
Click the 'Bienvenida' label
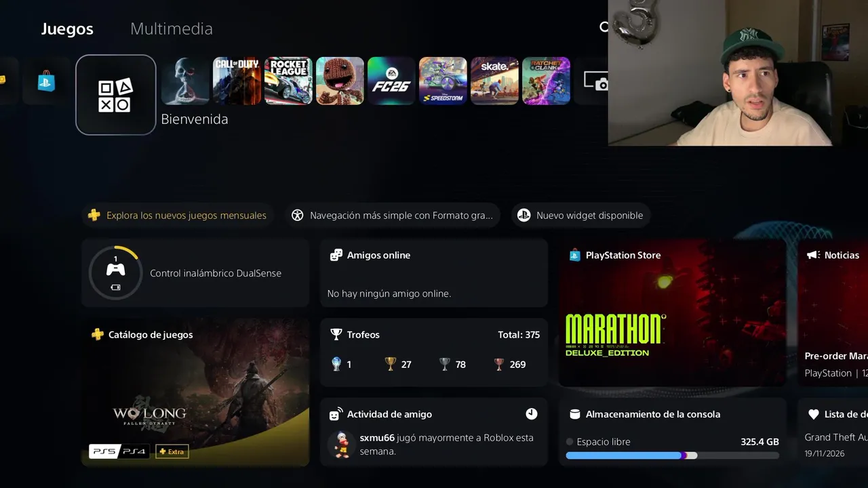[195, 119]
